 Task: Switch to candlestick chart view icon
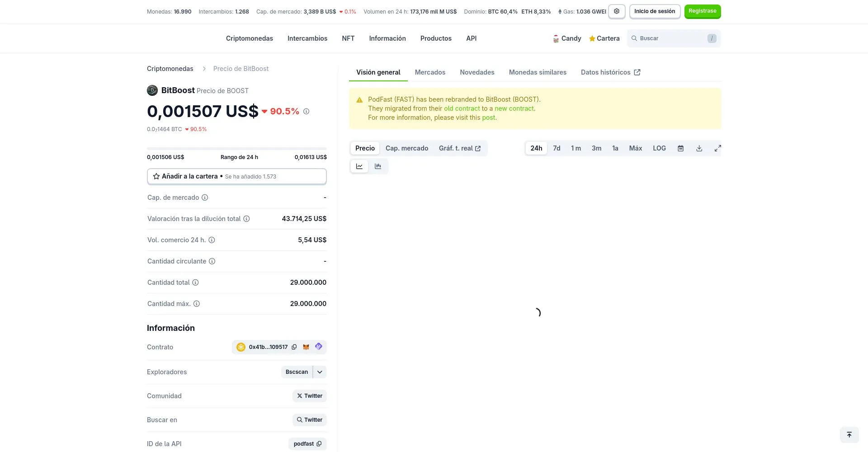click(378, 166)
